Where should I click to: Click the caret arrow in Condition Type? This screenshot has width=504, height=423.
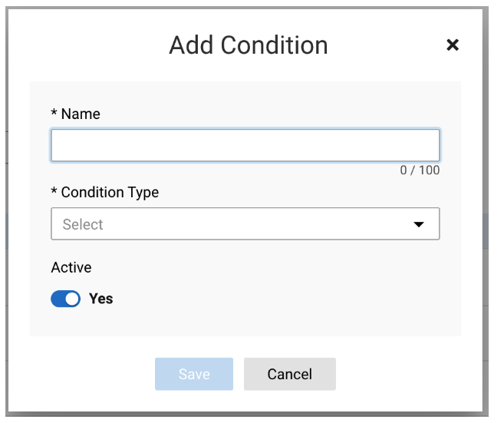[419, 224]
